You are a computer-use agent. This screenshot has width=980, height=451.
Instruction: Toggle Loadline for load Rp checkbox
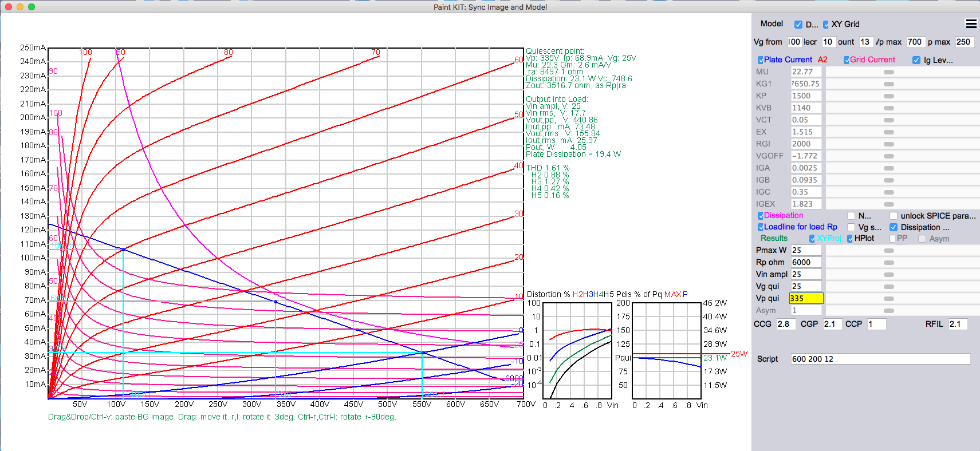point(761,227)
